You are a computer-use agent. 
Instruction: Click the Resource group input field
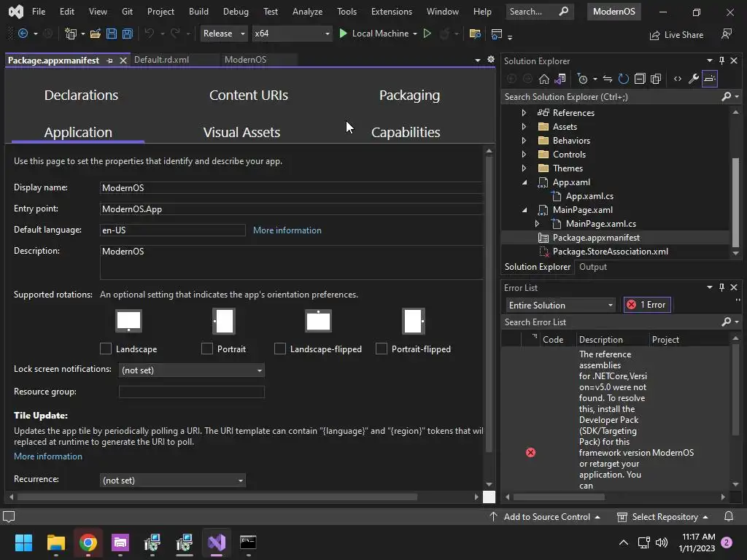192,392
